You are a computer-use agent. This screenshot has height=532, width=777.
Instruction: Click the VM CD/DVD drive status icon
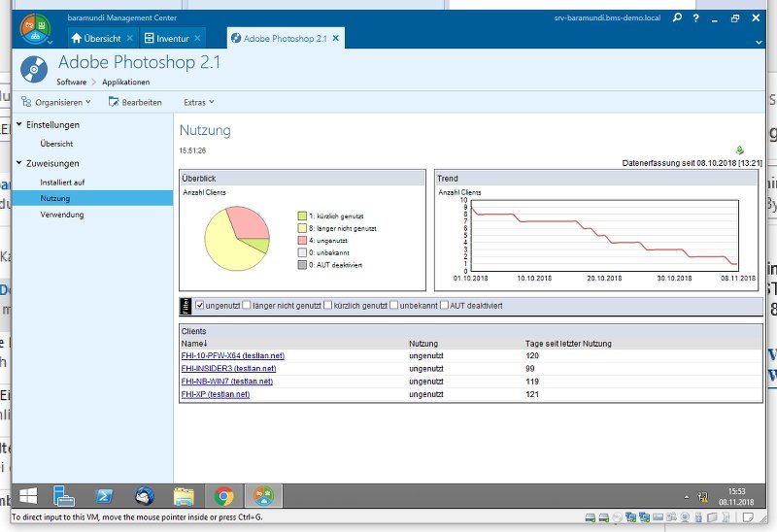click(617, 517)
